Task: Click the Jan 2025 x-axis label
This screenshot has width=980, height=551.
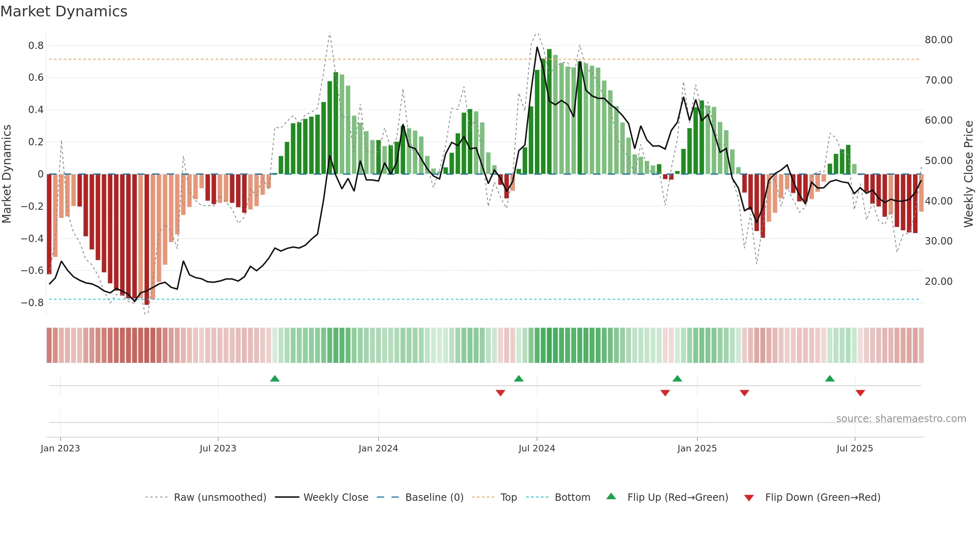Action: pos(697,448)
